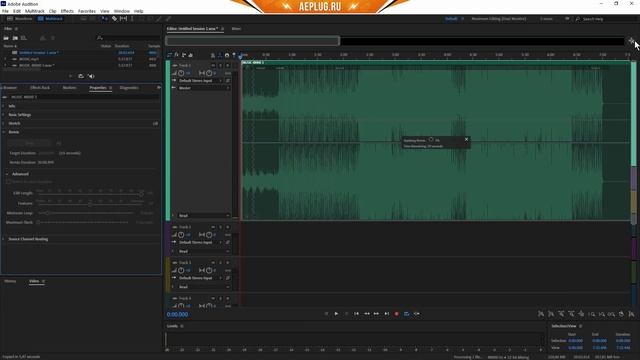Viewport: 640px width, 360px height.
Task: Switch to the Markers tab
Action: click(x=69, y=88)
